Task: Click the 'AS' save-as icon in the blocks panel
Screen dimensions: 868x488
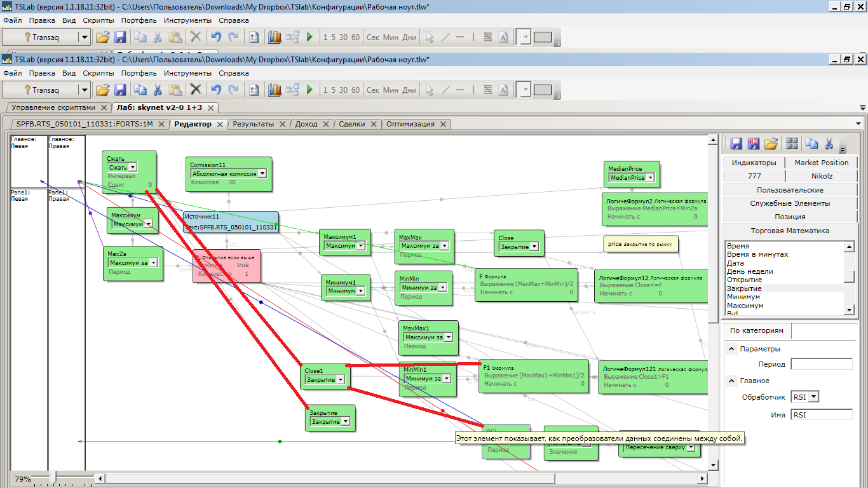Action: 754,144
